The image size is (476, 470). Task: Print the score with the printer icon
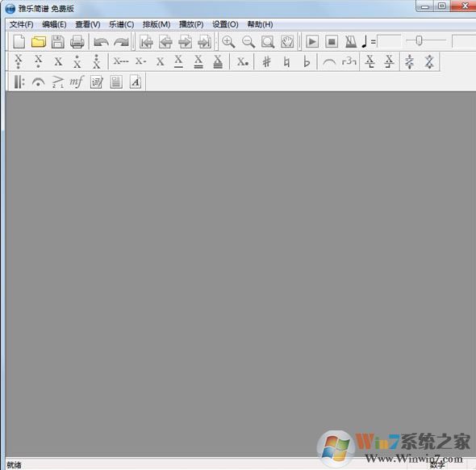coord(77,42)
